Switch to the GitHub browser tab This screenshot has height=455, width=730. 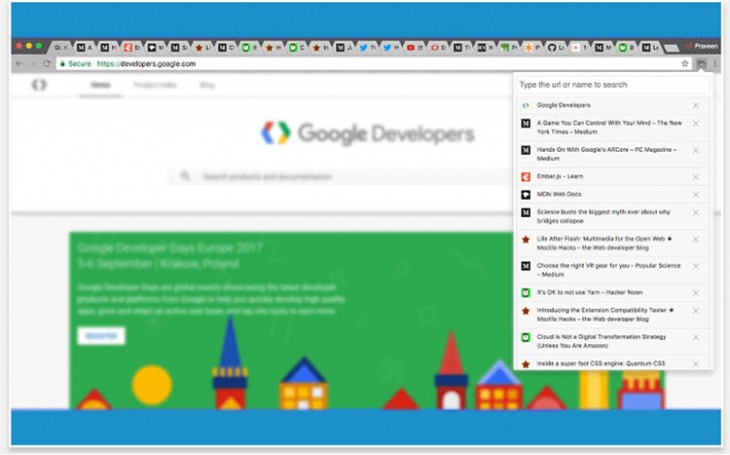point(555,48)
